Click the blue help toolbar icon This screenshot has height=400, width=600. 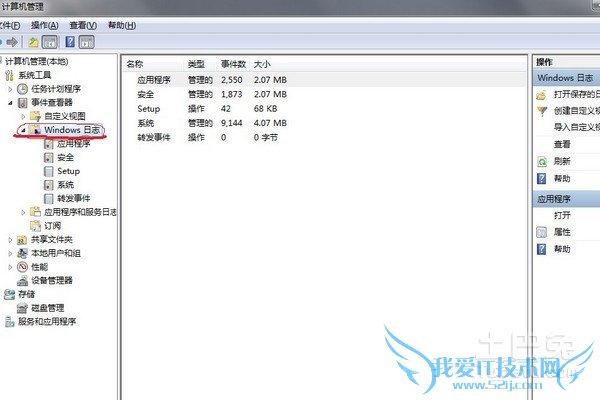pos(70,41)
